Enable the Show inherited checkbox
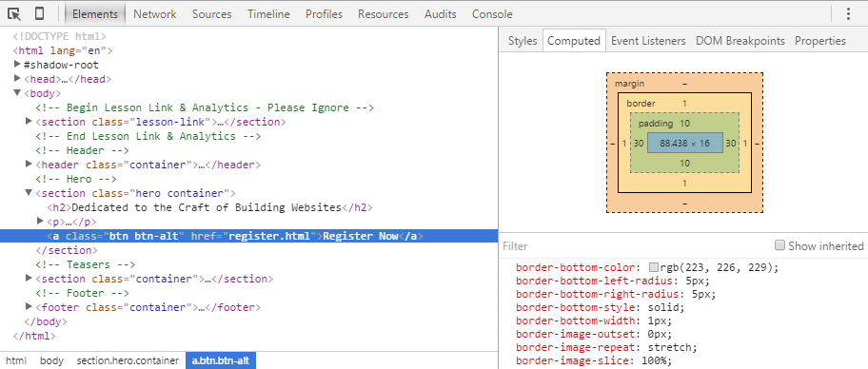This screenshot has height=369, width=868. 780,245
